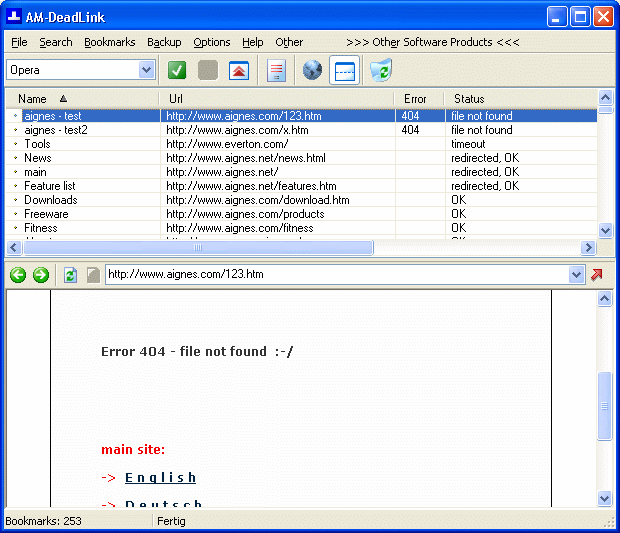Click the red double-arrow toolbar icon
The width and height of the screenshot is (620, 533).
tap(238, 70)
